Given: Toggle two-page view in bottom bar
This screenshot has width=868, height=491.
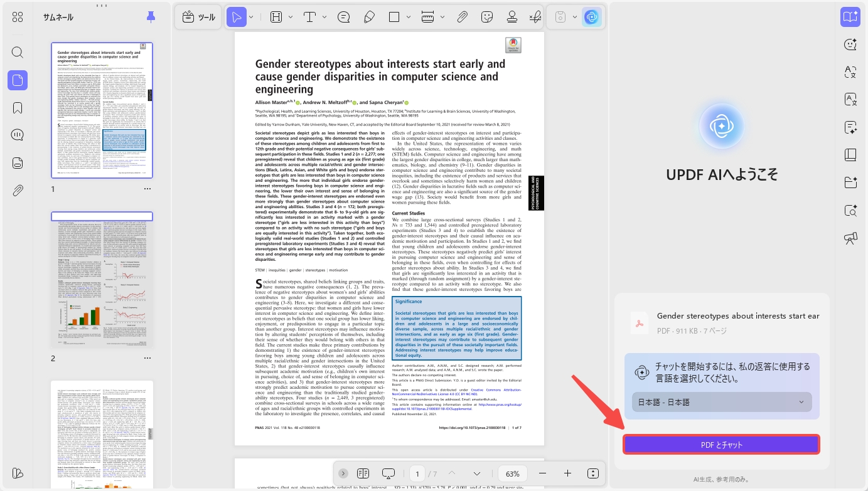Looking at the screenshot, I should pyautogui.click(x=363, y=473).
